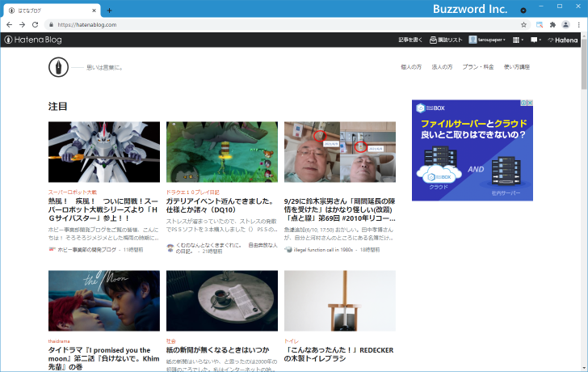This screenshot has width=588, height=372.
Task: Click the thaidrama category tag
Action: click(x=59, y=341)
